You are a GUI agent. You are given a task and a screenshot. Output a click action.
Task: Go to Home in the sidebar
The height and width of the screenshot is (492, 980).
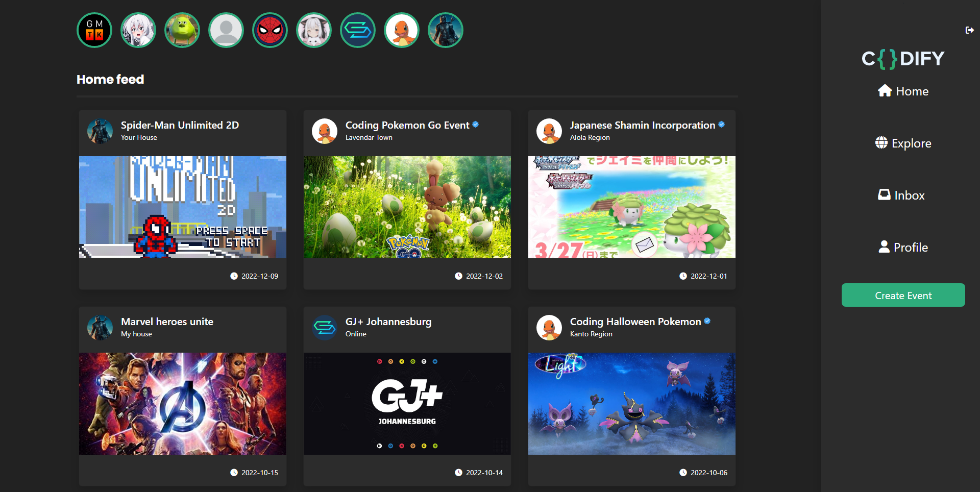[903, 91]
